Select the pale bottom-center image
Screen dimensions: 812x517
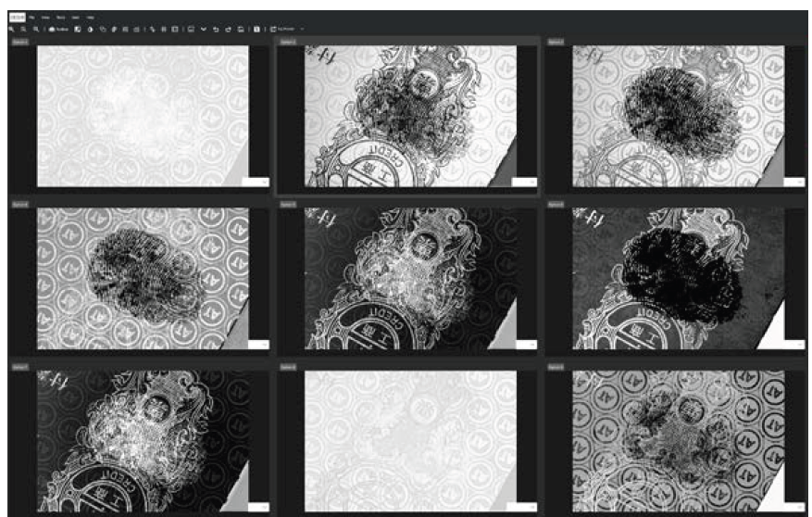click(411, 441)
